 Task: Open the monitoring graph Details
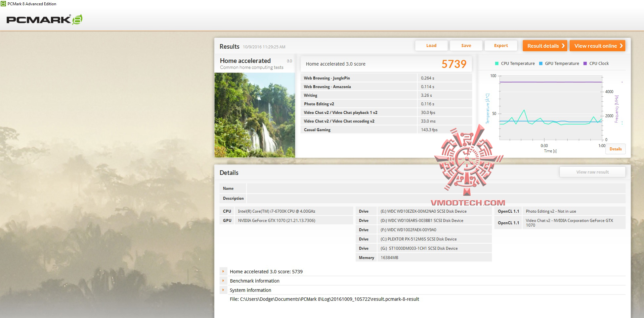pos(616,149)
